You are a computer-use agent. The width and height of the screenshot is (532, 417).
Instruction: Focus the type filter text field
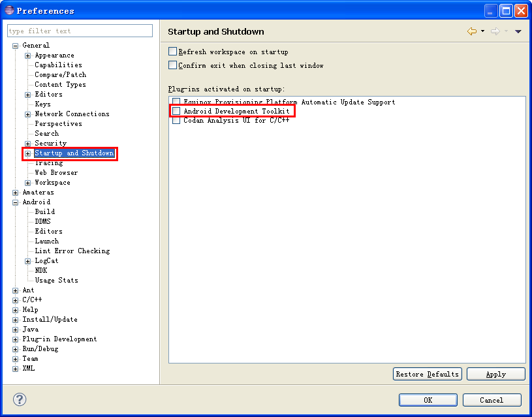pos(80,31)
